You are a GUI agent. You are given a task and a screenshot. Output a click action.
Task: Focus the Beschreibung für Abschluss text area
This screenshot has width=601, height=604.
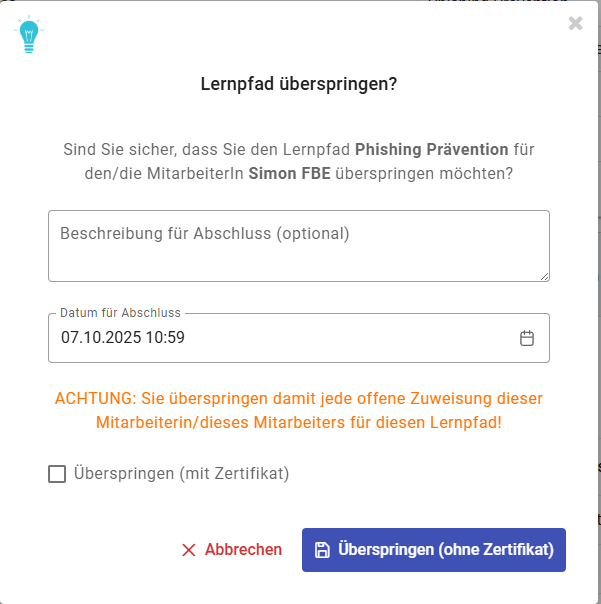pos(298,246)
